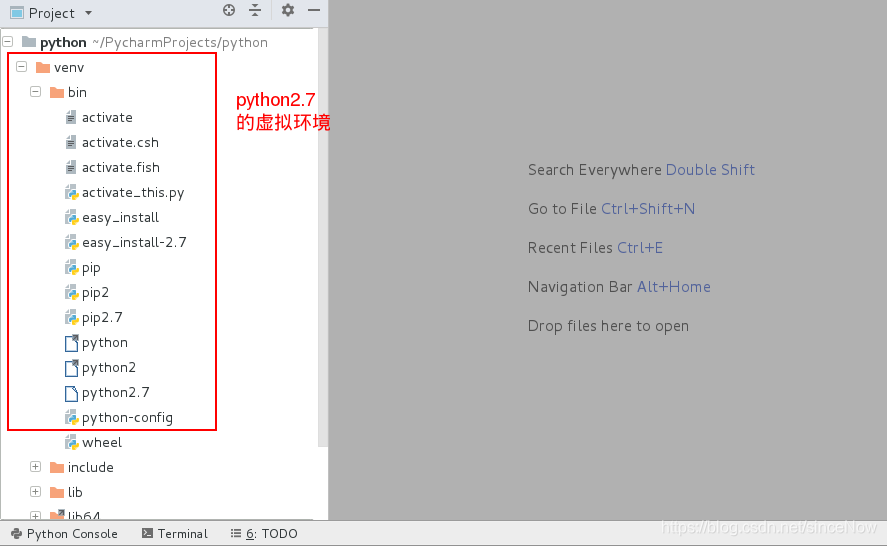The image size is (887, 546).
Task: Click the python2.7 file icon
Action: [x=71, y=393]
